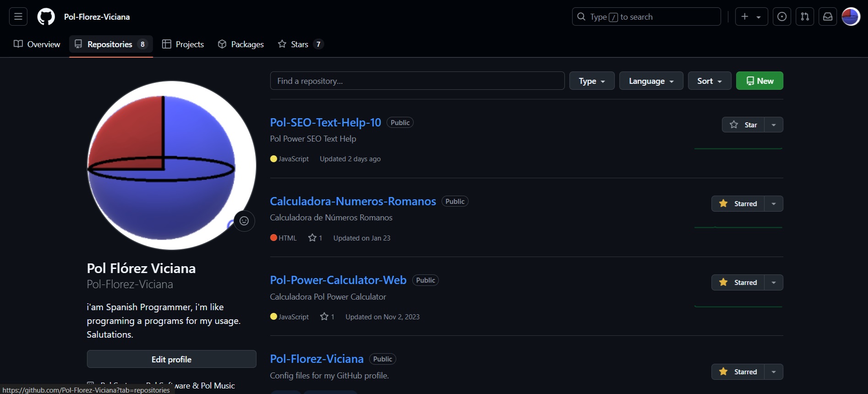The image size is (868, 394).
Task: Click the 'Pol Flórez Viciana' profile name
Action: 141,268
